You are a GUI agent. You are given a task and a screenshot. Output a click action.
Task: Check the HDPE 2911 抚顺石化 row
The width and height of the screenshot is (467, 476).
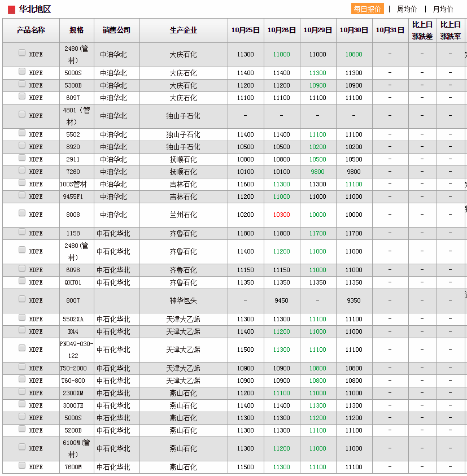pos(22,158)
